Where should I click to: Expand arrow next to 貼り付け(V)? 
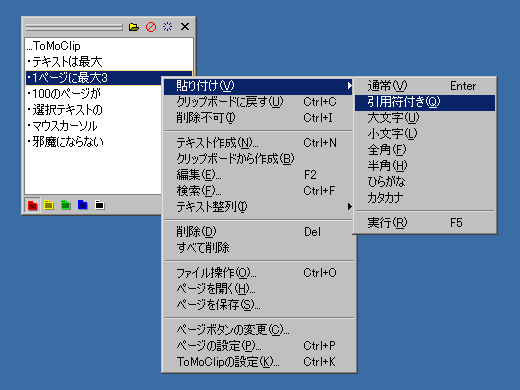pos(349,86)
